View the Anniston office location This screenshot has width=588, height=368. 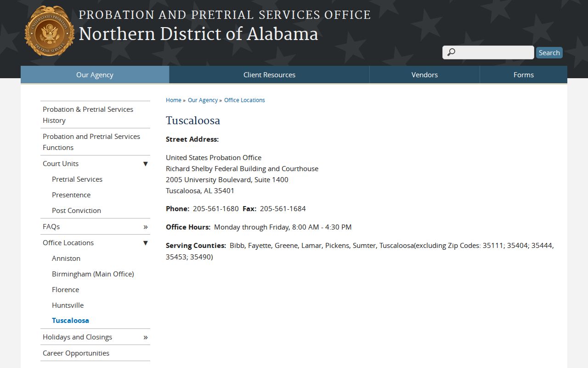66,259
